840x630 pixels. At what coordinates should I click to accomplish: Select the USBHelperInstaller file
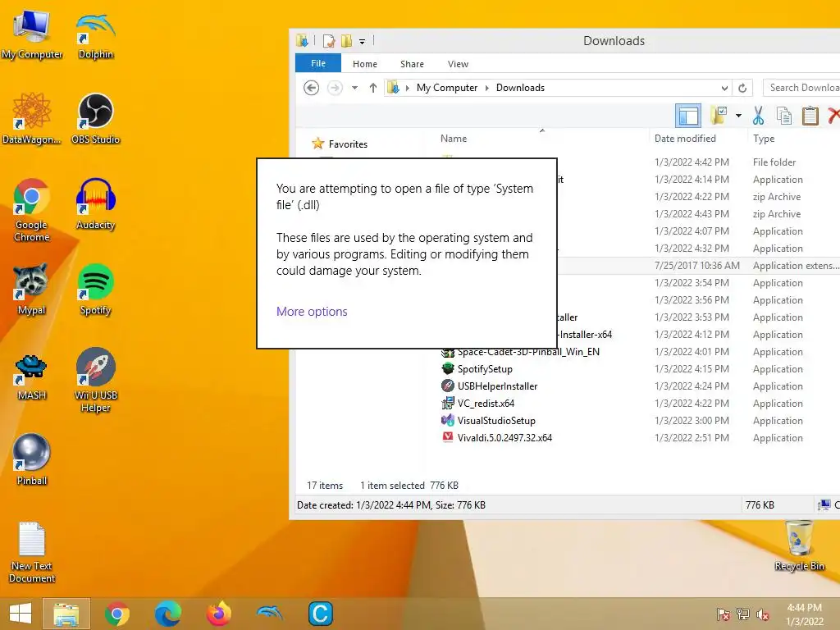click(x=497, y=386)
